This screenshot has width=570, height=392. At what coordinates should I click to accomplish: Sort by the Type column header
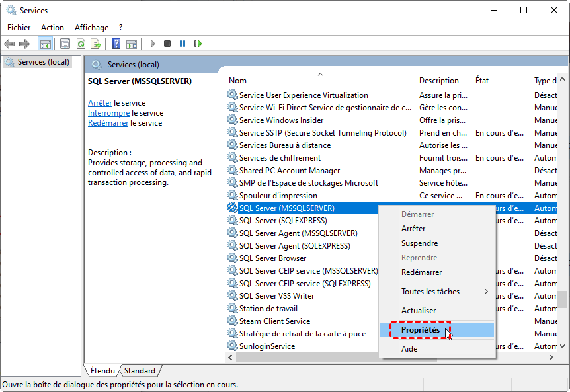pyautogui.click(x=544, y=81)
